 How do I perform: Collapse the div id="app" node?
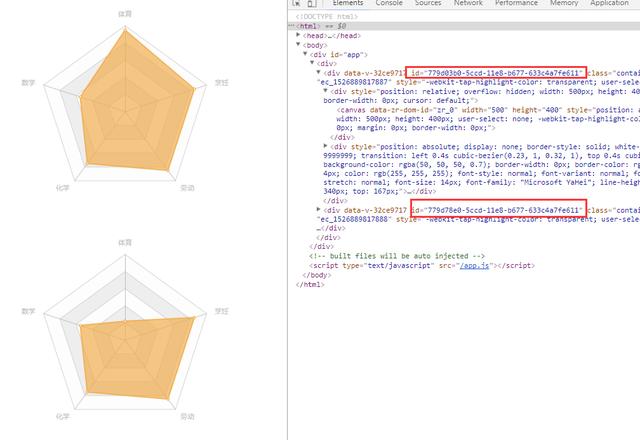[305, 53]
